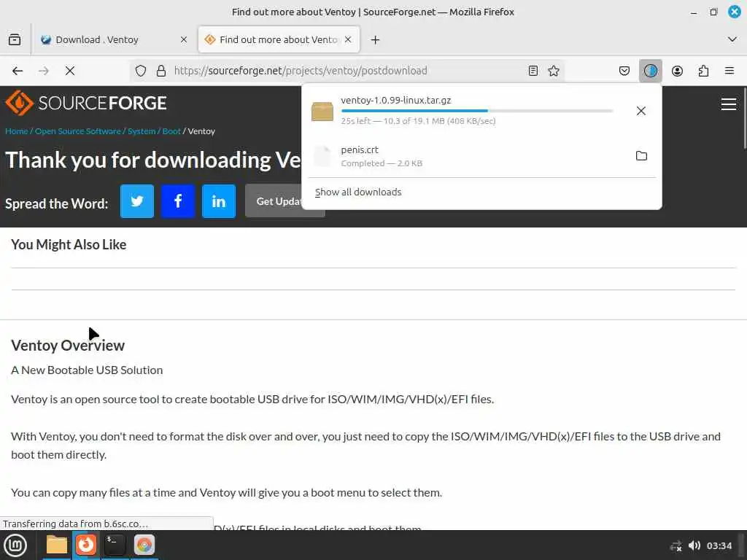Switch to Download . Ventoy tab
Image resolution: width=747 pixels, height=560 pixels.
[x=115, y=39]
